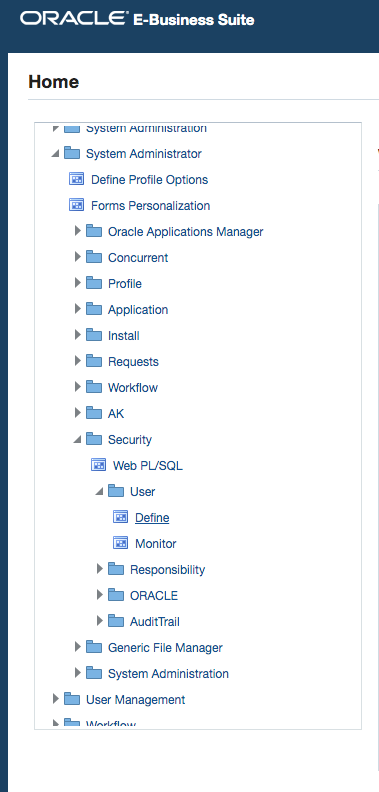The height and width of the screenshot is (792, 379).
Task: Click the Application folder icon
Action: click(94, 309)
